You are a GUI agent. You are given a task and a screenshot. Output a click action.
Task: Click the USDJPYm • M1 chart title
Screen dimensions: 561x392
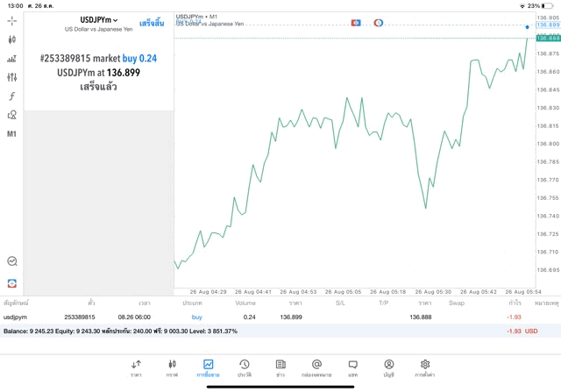pos(196,17)
